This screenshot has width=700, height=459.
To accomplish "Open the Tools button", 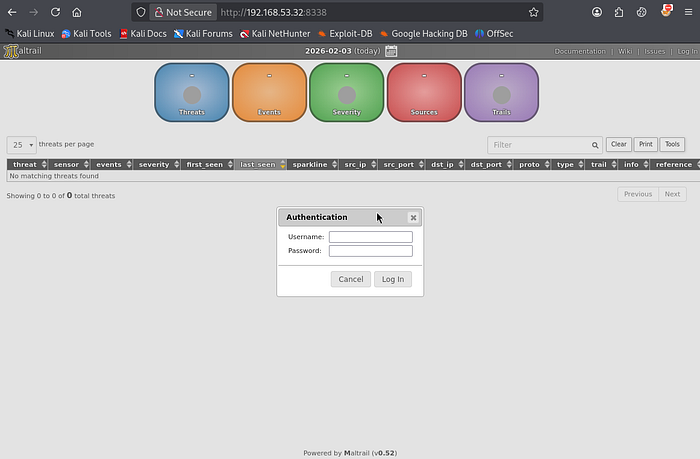I will tap(672, 144).
